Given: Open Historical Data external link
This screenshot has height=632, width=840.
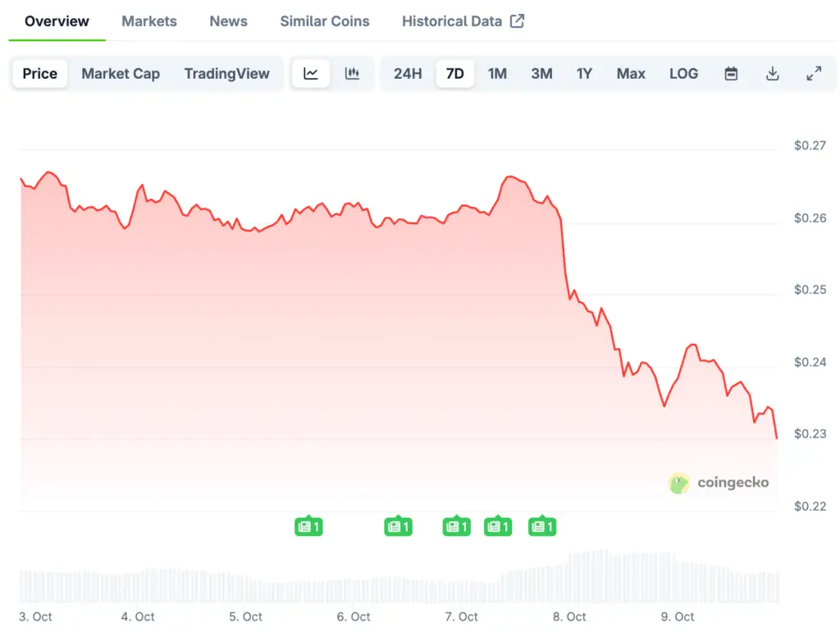Looking at the screenshot, I should pyautogui.click(x=463, y=21).
